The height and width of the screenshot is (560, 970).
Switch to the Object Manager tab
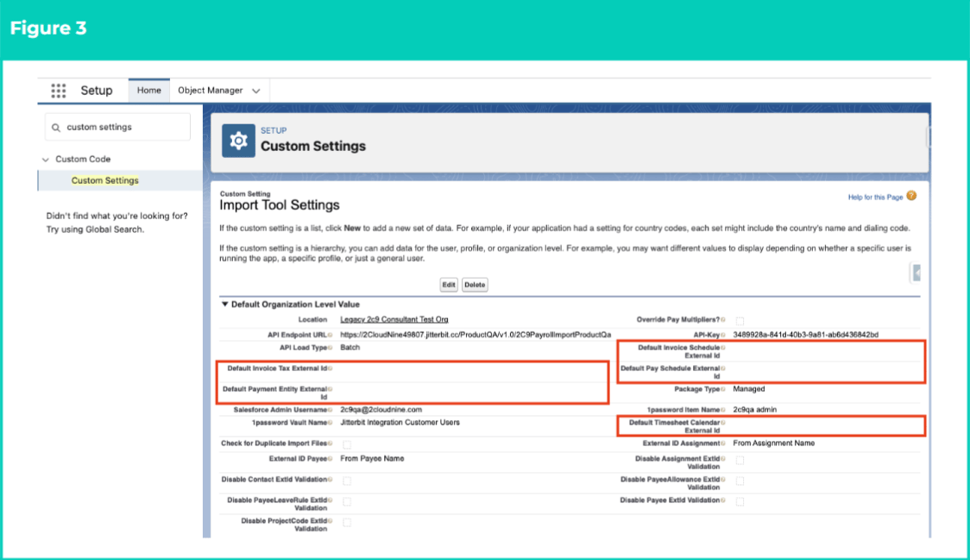(x=211, y=91)
